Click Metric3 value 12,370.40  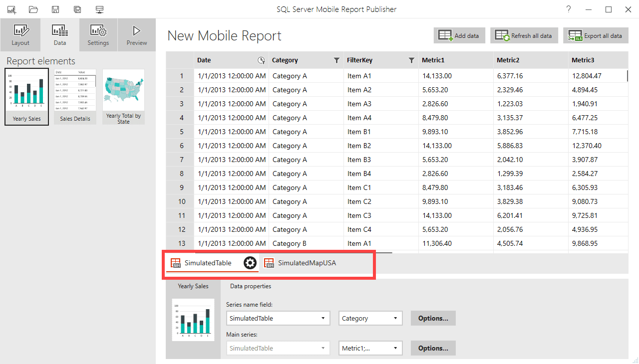pos(598,146)
